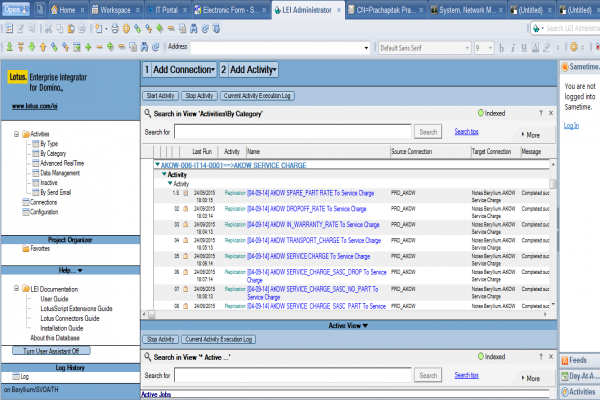
Task: Click the Source Connection column header
Action: [430, 152]
